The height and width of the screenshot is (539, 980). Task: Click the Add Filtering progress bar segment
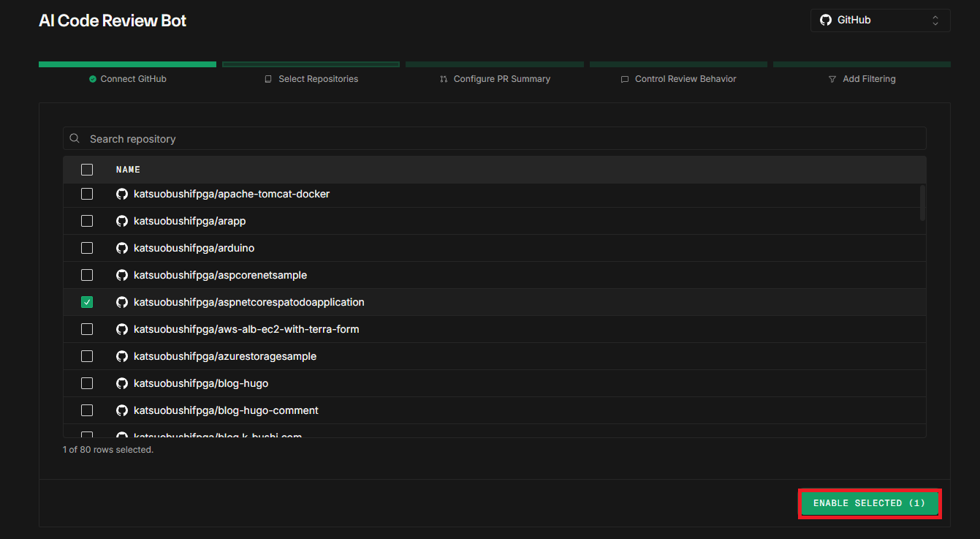tap(862, 64)
